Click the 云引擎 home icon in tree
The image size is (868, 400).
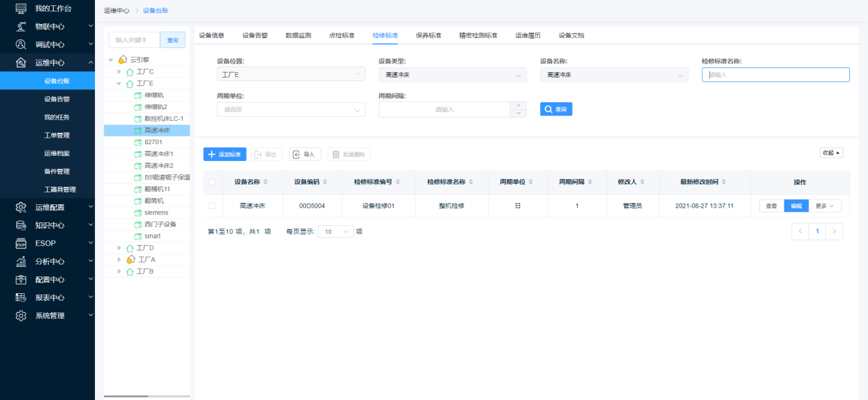click(x=122, y=60)
